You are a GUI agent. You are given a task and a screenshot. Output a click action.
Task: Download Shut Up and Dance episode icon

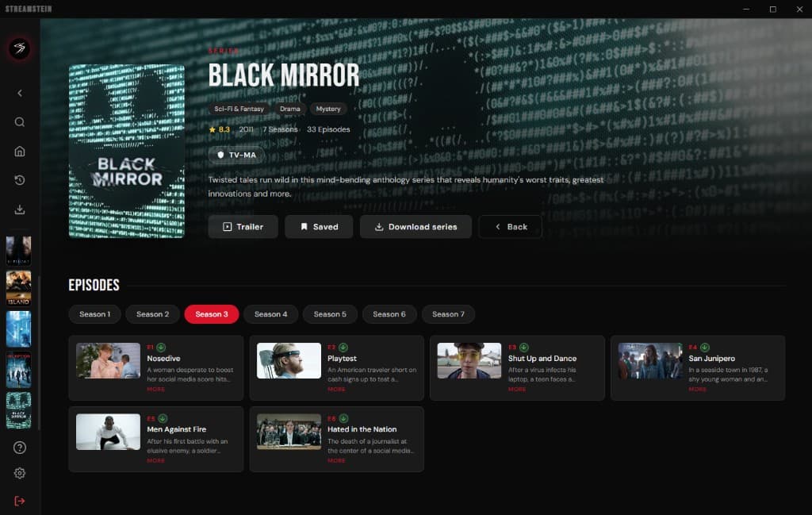(x=523, y=347)
